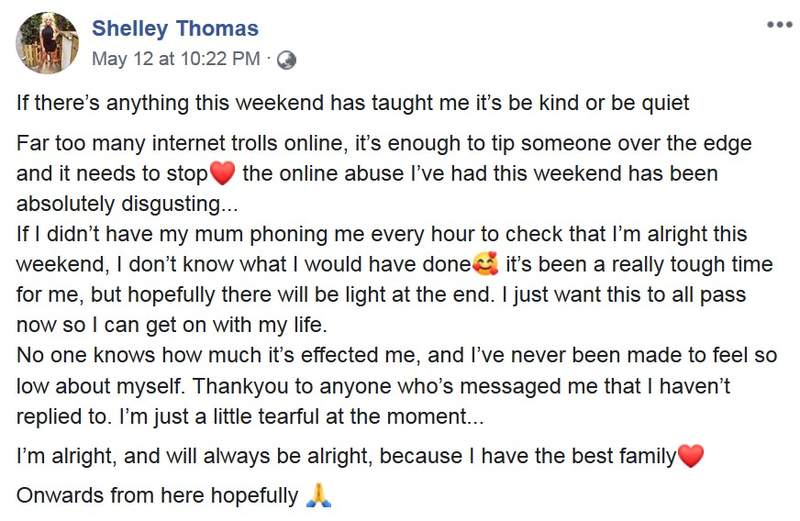This screenshot has height=521, width=800.
Task: Open the three-dot post options menu
Action: 779,24
